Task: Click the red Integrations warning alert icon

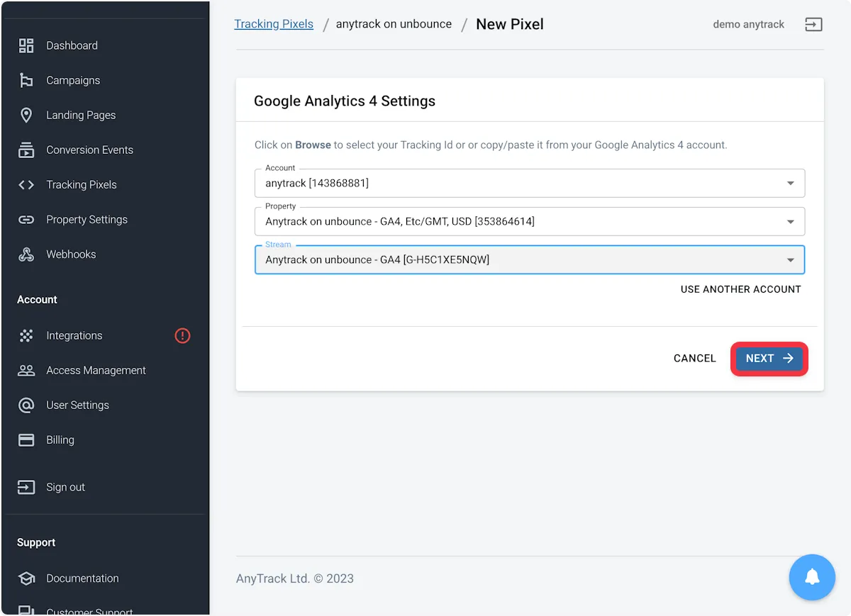Action: coord(182,335)
